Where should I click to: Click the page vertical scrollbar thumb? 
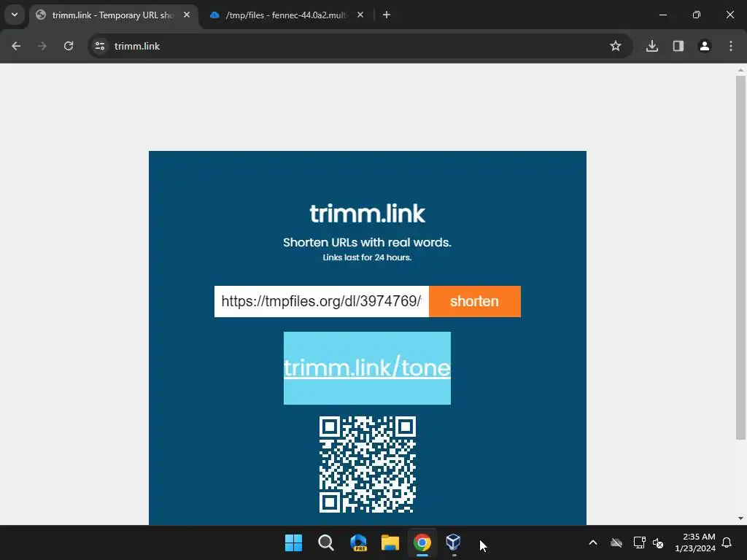(x=740, y=257)
